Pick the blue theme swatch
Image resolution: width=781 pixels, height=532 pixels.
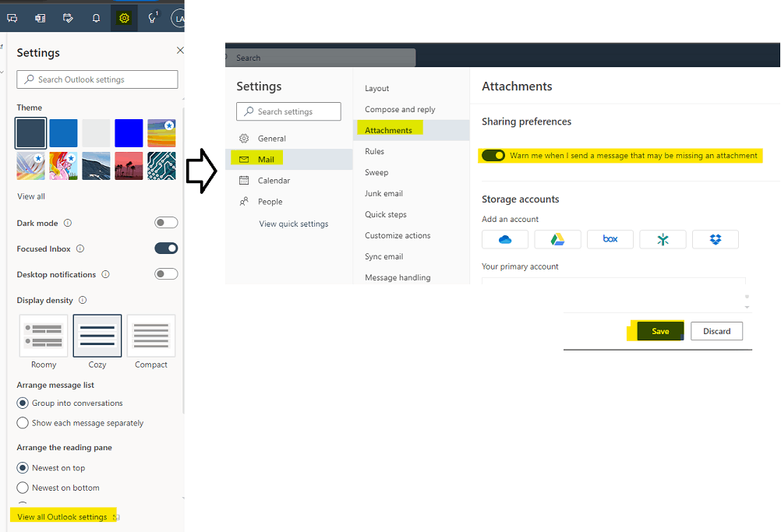[63, 133]
